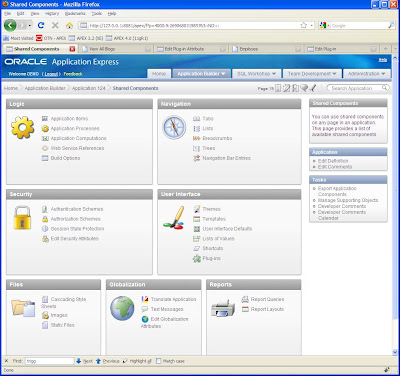Open the Edit Definition link
400x376 pixels.
pos(333,161)
